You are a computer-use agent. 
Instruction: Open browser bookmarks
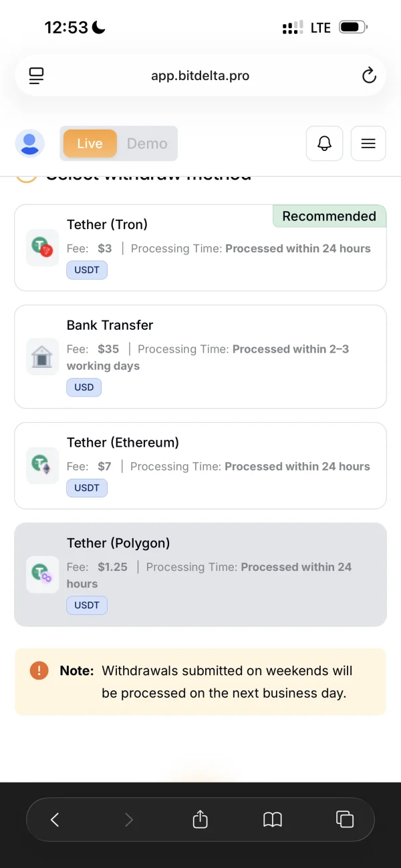273,819
